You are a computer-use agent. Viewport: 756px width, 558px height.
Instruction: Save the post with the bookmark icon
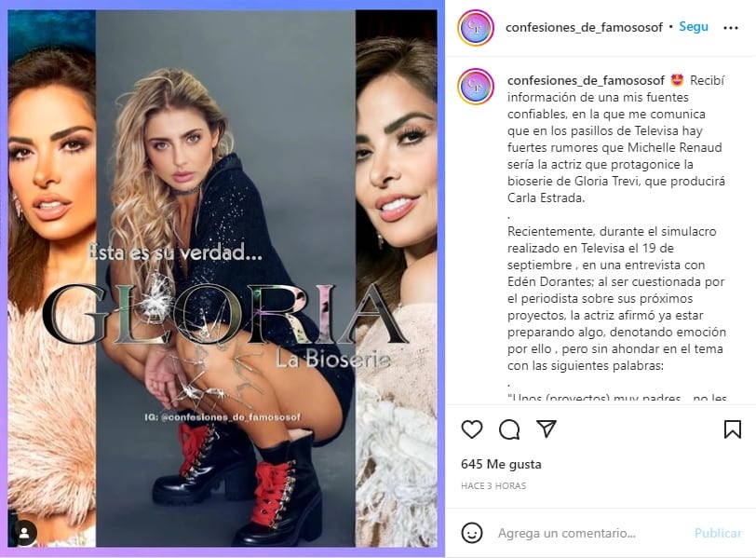(x=733, y=429)
